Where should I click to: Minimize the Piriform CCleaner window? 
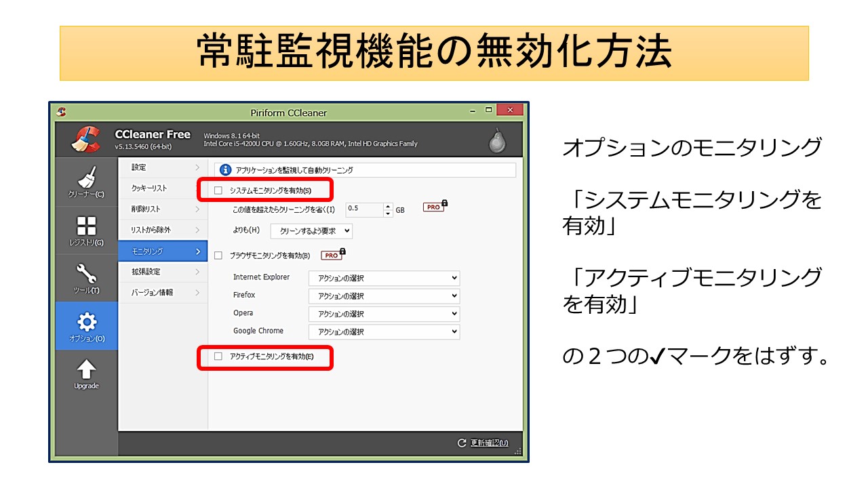tap(471, 110)
